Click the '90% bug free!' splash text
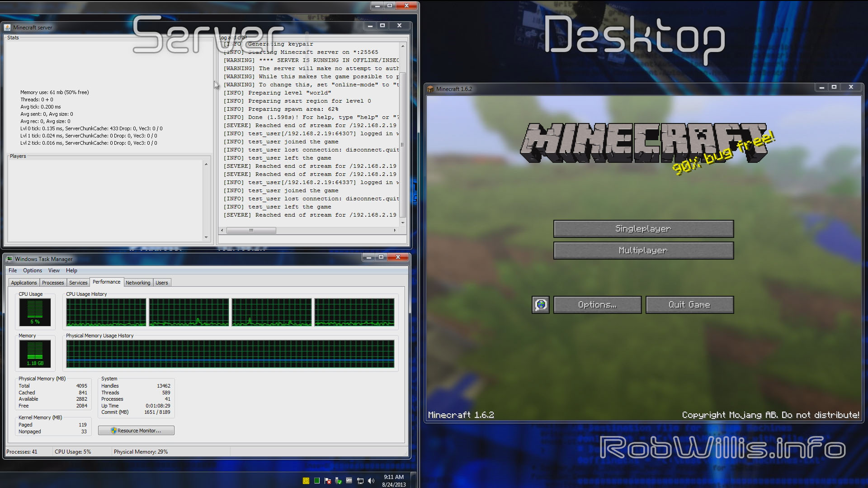The image size is (868, 488). (724, 153)
